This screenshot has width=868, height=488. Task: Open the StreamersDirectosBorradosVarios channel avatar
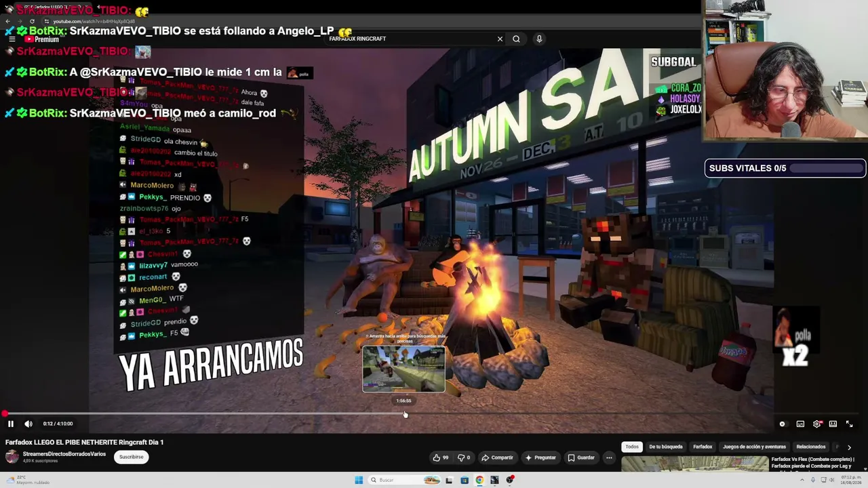[12, 456]
